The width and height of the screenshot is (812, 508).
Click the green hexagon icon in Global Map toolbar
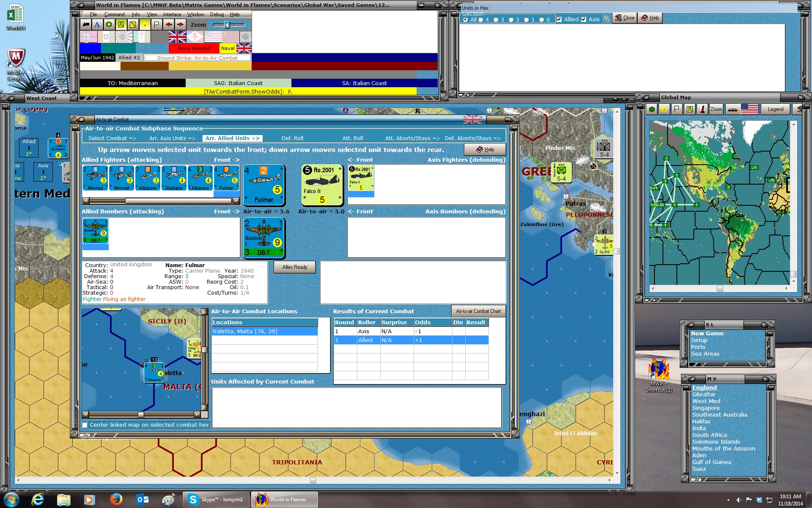[652, 109]
